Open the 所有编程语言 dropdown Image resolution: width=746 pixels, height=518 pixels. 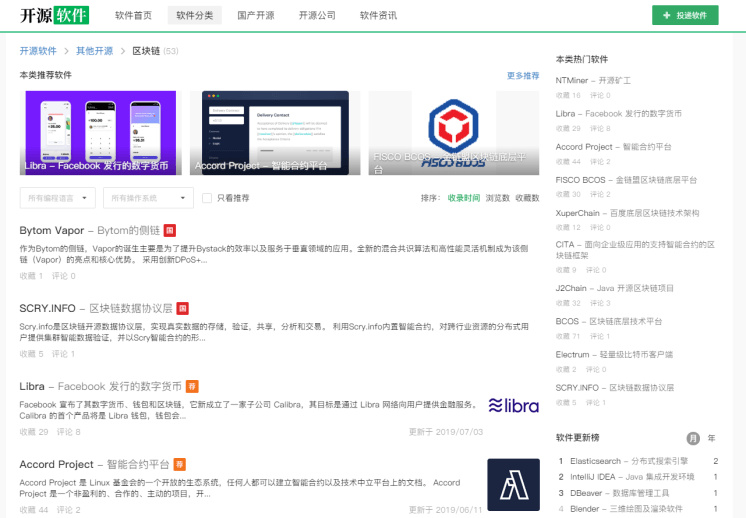point(58,198)
